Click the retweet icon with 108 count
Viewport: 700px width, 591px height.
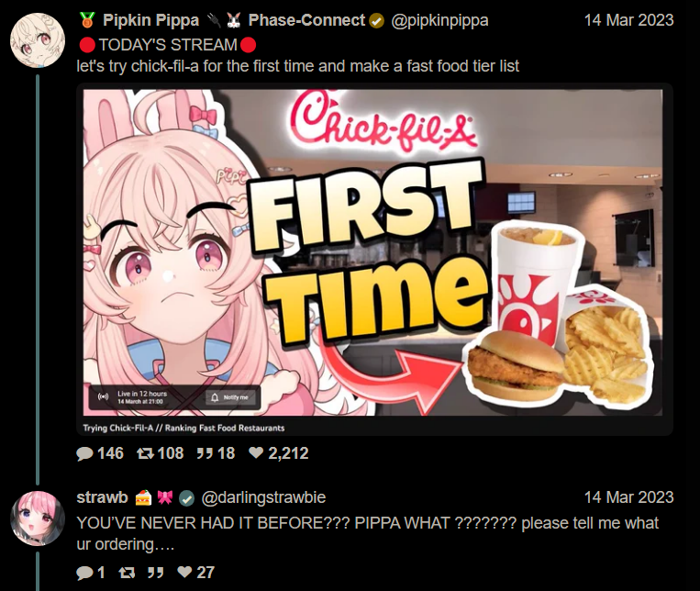tap(145, 452)
